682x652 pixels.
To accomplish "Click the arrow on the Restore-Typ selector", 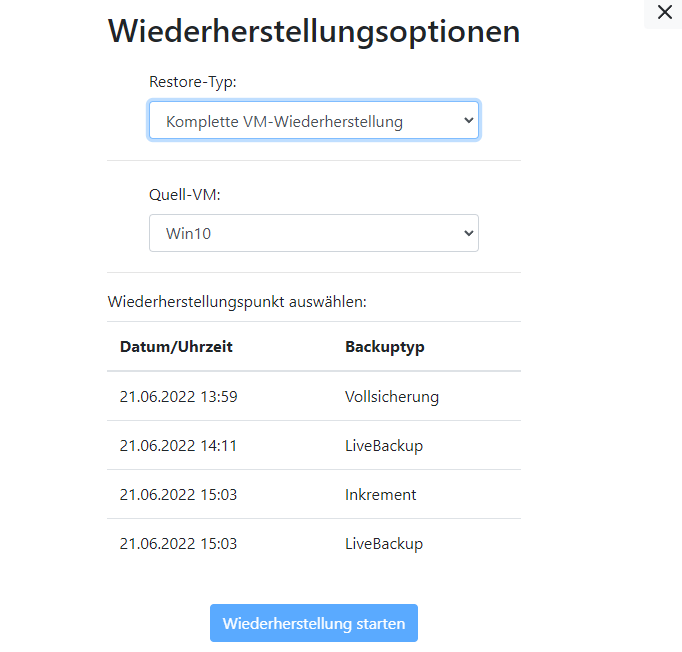I will 469,122.
